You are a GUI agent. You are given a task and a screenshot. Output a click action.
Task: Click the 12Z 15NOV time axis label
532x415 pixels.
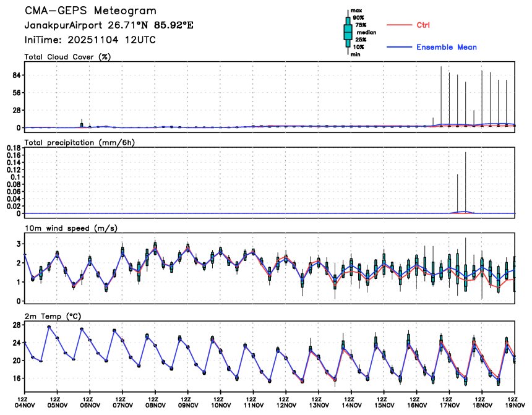(384, 402)
